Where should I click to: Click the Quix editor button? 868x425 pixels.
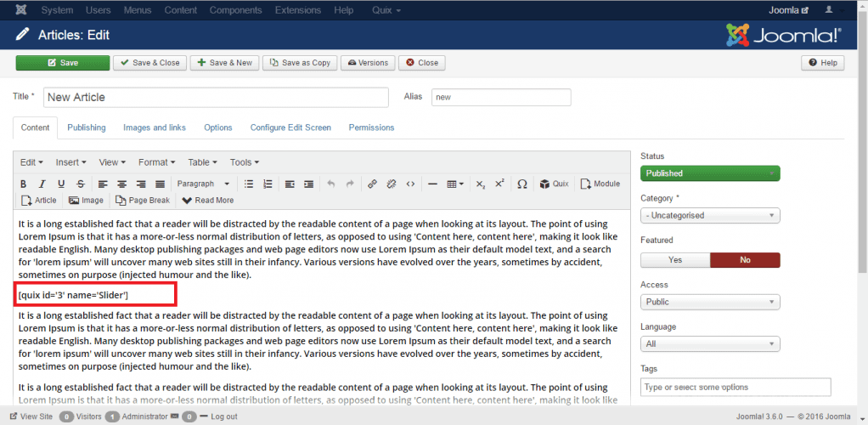click(x=554, y=184)
